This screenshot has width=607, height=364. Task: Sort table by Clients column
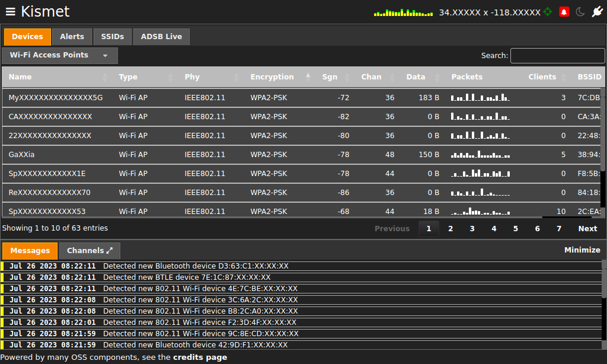[x=547, y=77]
